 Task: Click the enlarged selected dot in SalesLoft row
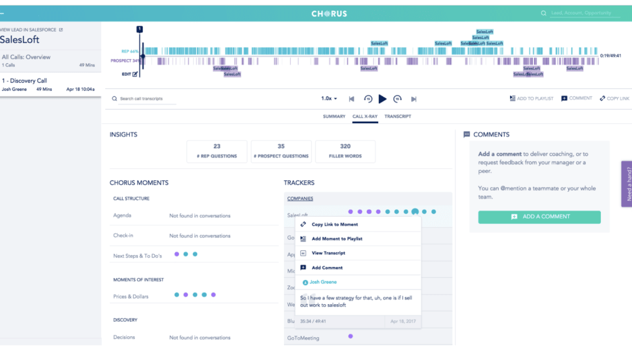click(415, 212)
